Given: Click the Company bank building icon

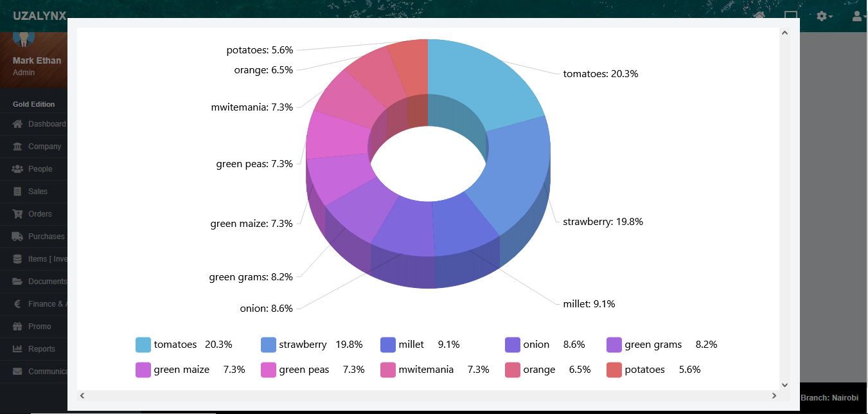Looking at the screenshot, I should point(17,147).
